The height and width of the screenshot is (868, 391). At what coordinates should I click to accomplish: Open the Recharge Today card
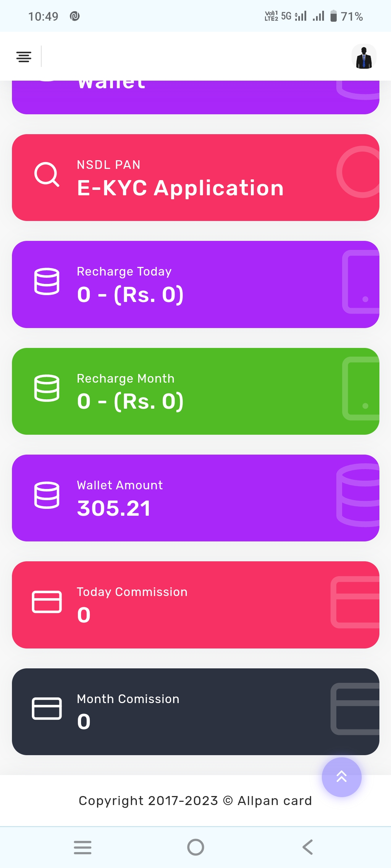tap(195, 284)
